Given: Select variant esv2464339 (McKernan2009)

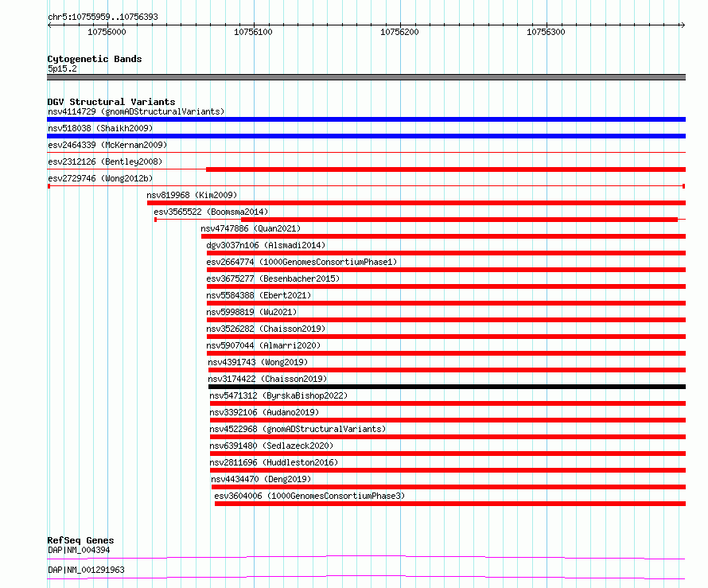Looking at the screenshot, I should pyautogui.click(x=107, y=145).
